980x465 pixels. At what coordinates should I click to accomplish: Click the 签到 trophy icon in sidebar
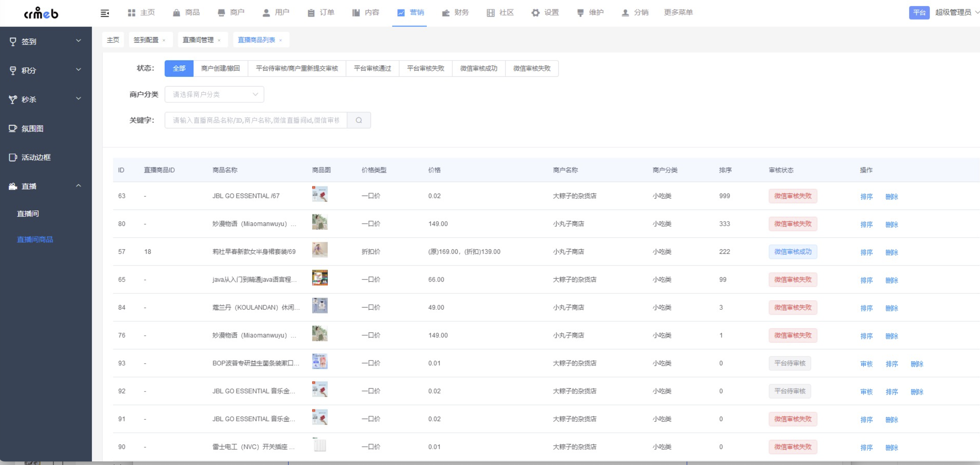tap(13, 42)
